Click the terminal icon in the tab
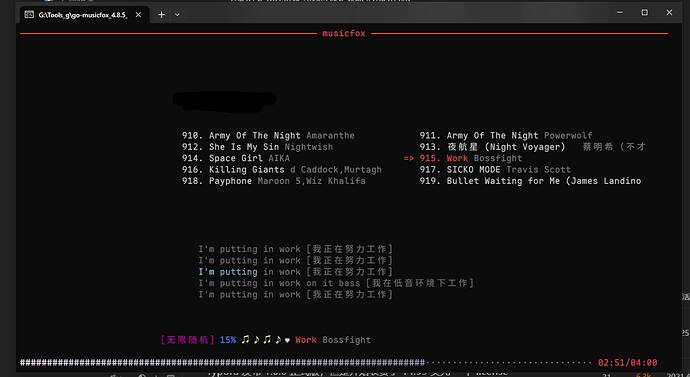Viewport: 690px width, 377px height. (29, 15)
